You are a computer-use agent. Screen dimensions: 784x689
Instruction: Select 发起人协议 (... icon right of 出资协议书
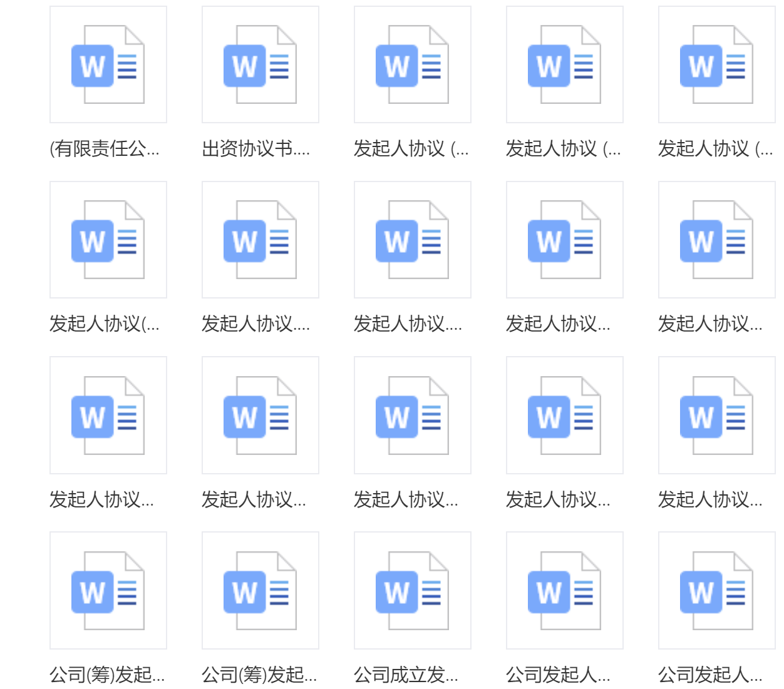[412, 64]
